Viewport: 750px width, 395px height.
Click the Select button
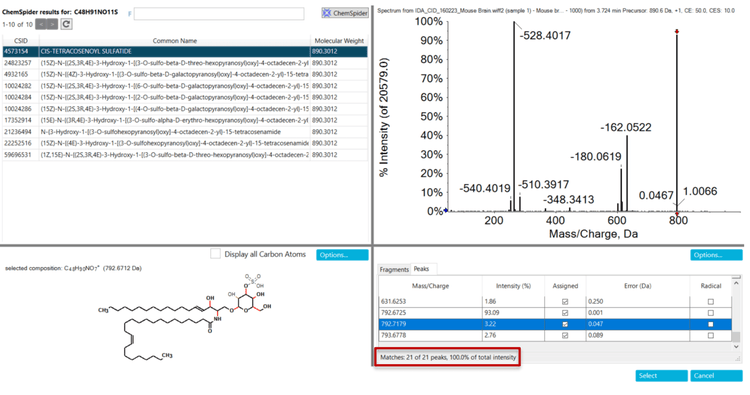point(662,375)
